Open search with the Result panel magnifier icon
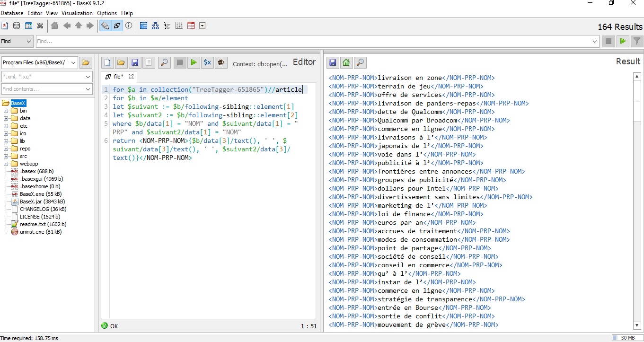This screenshot has height=342, width=644. pos(360,62)
